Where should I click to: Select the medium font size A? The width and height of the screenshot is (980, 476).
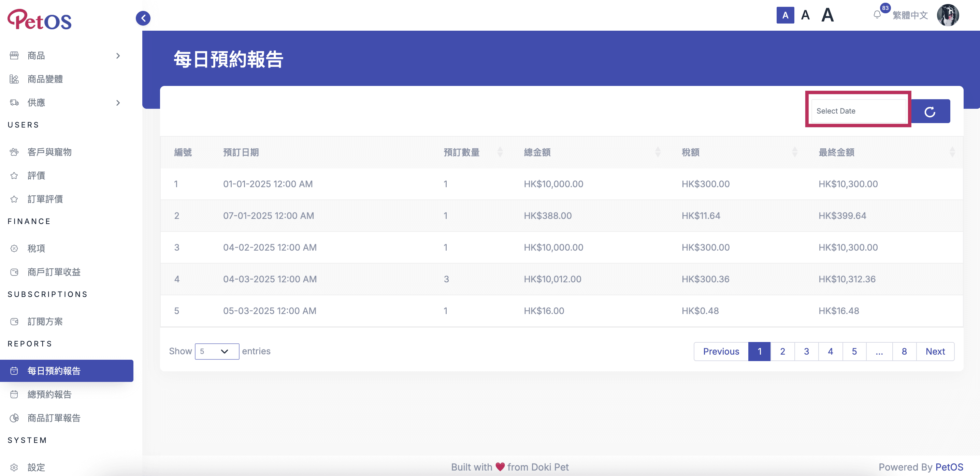tap(805, 15)
